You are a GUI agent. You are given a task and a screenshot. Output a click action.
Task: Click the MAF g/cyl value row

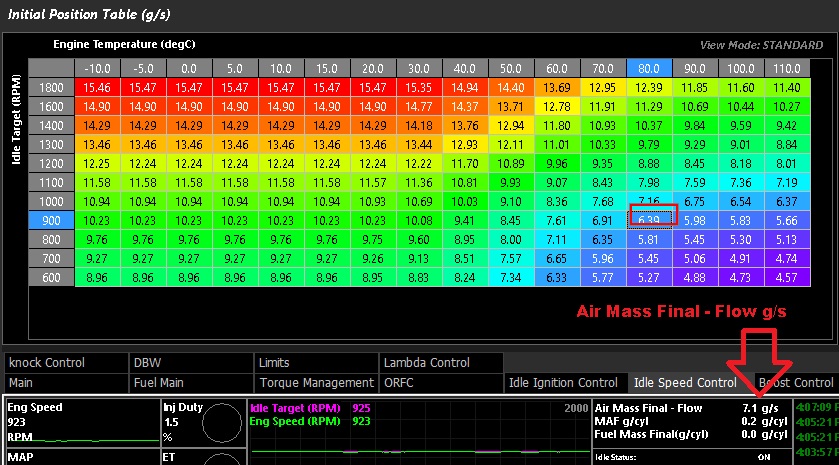coord(690,422)
